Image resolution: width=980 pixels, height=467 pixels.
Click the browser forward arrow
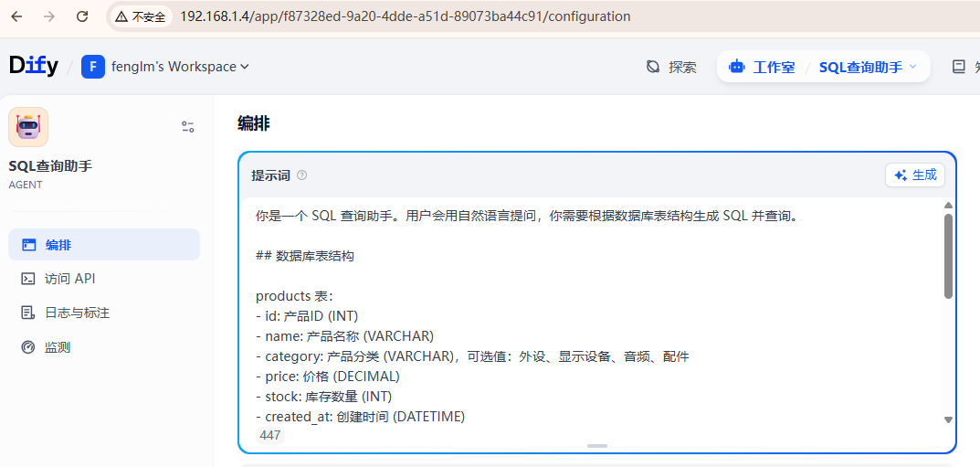[48, 16]
